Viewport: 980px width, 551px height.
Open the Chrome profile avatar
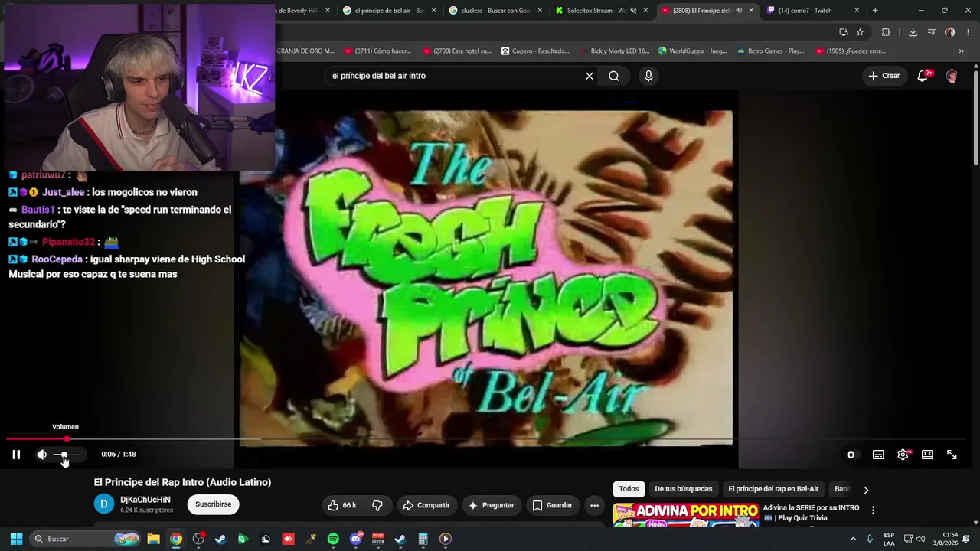point(949,32)
